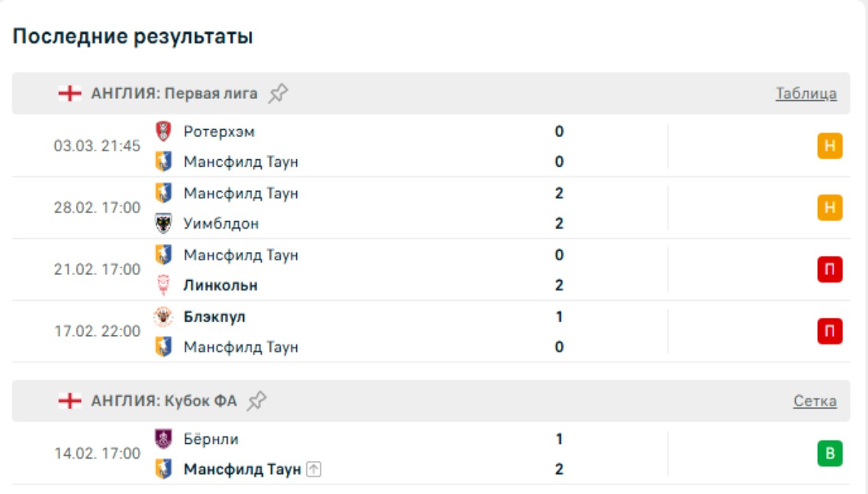Pin the Кубок ФА competition
Viewport: 868px width, 494px height.
click(256, 401)
